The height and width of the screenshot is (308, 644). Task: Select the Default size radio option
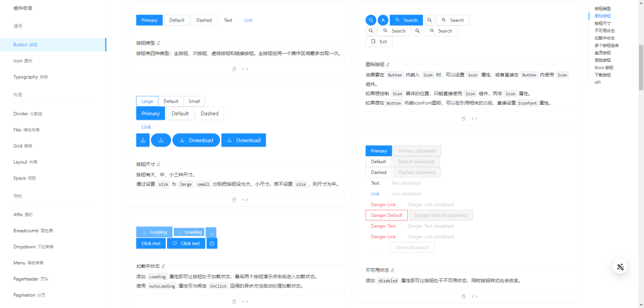(x=171, y=101)
